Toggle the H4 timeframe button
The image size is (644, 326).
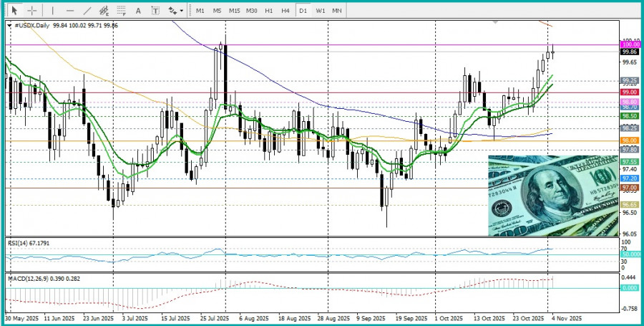click(286, 11)
